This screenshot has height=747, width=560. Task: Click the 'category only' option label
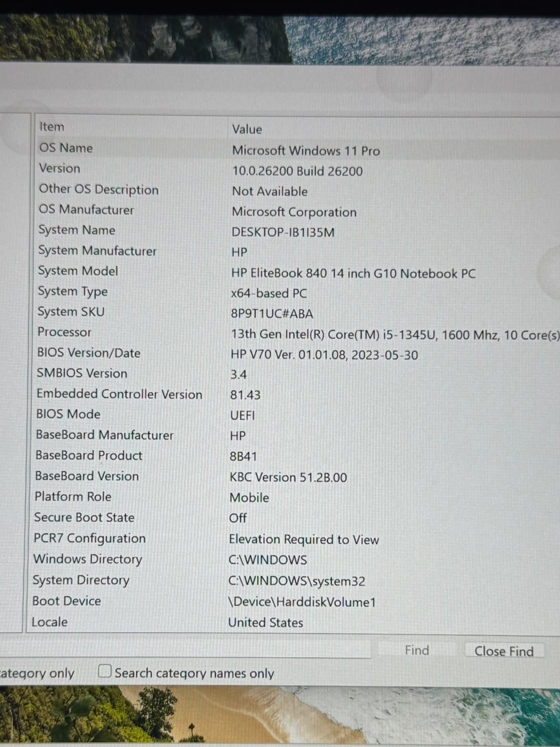[37, 673]
